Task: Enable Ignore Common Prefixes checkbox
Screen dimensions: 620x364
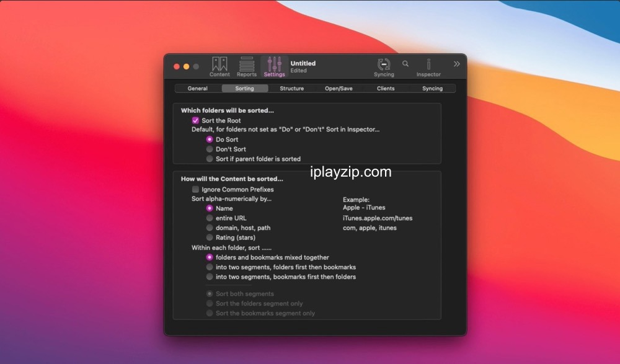Action: pyautogui.click(x=195, y=189)
